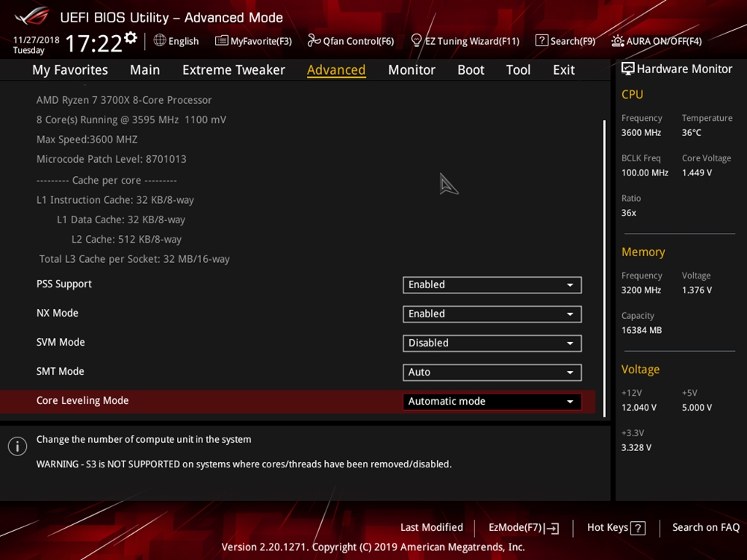Open PSS Support dropdown
The image size is (747, 560).
[x=492, y=284]
